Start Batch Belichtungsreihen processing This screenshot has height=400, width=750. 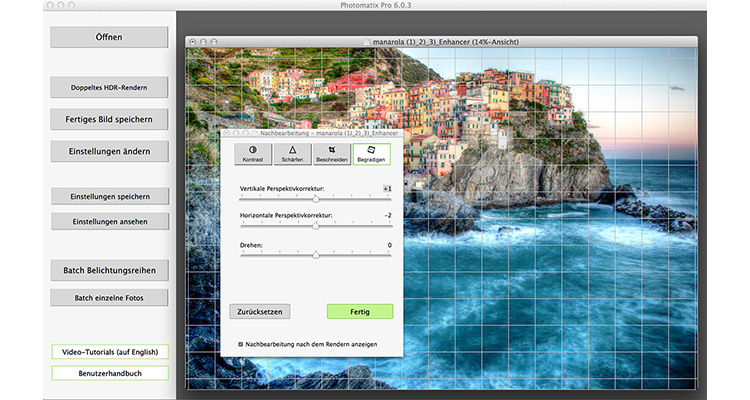tap(110, 270)
